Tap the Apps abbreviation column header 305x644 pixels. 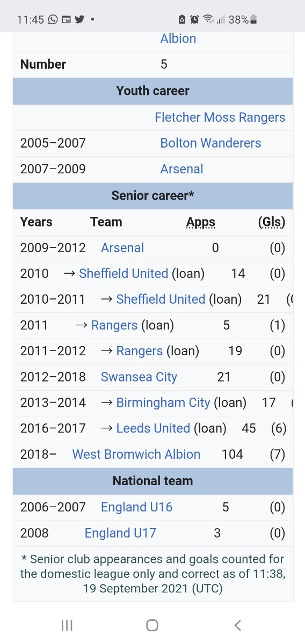pos(201,222)
